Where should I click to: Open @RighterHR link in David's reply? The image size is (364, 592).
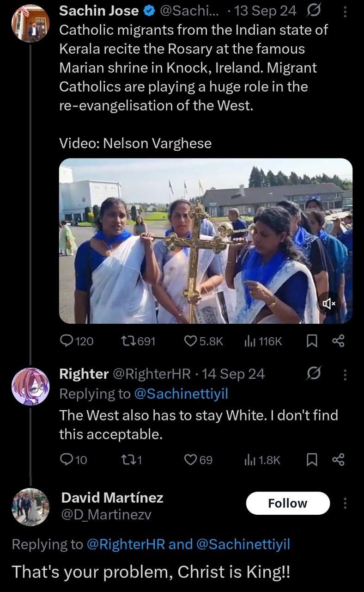click(x=126, y=544)
